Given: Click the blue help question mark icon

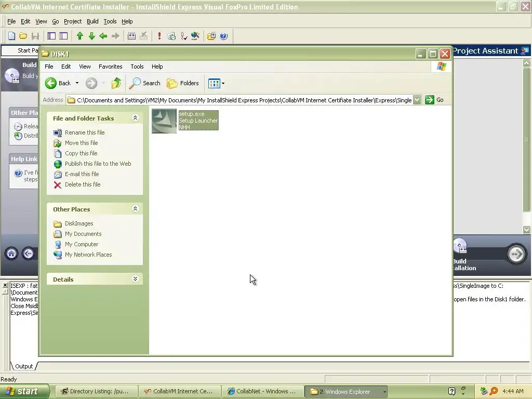Looking at the screenshot, I should [223, 36].
